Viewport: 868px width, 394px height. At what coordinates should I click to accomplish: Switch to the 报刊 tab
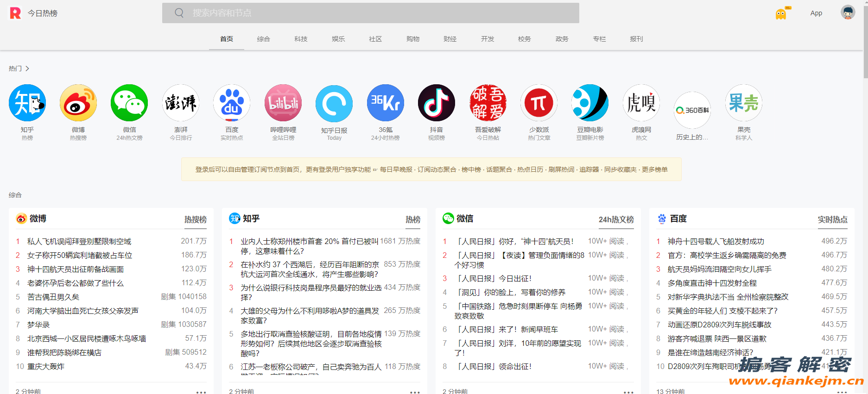click(x=636, y=39)
